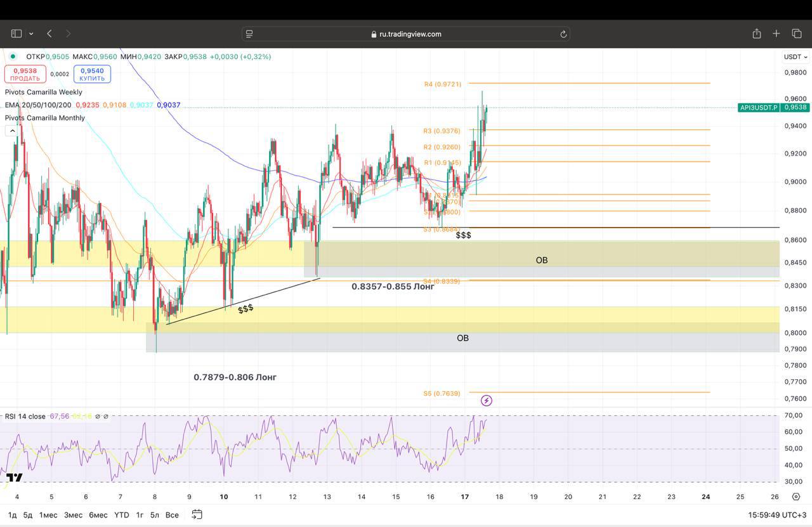Go back with the Safari back arrow
Viewport: 812px width, 527px height.
pyautogui.click(x=49, y=34)
